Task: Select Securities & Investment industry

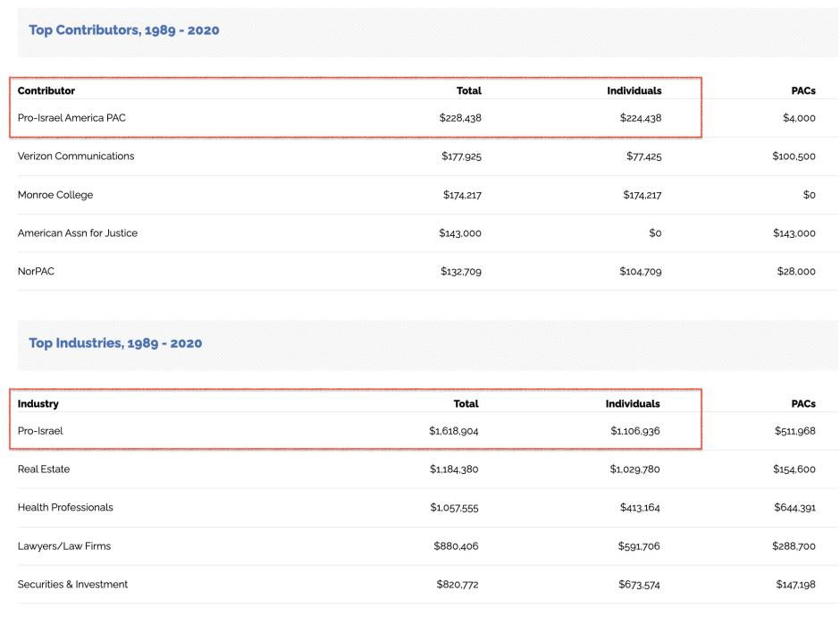Action: [73, 584]
